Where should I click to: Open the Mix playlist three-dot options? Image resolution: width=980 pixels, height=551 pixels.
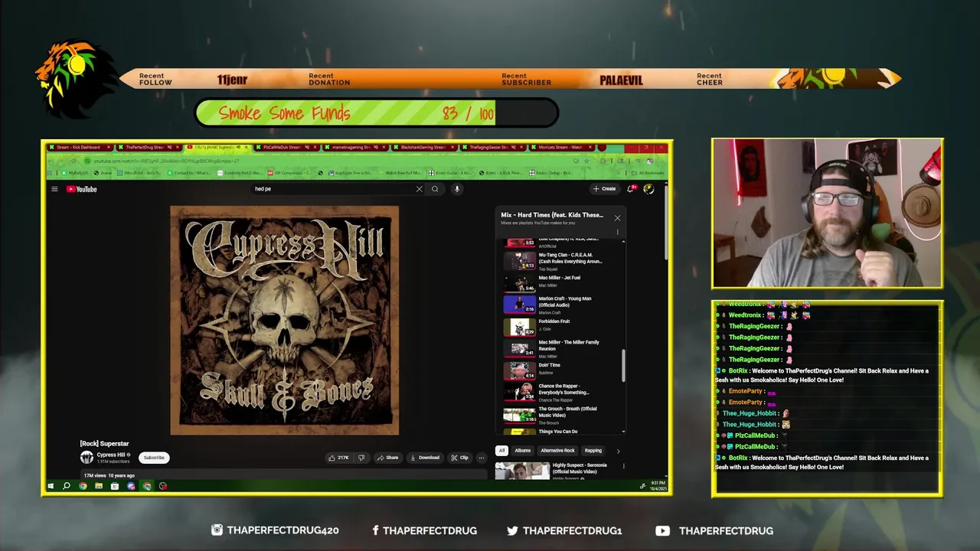pyautogui.click(x=617, y=232)
